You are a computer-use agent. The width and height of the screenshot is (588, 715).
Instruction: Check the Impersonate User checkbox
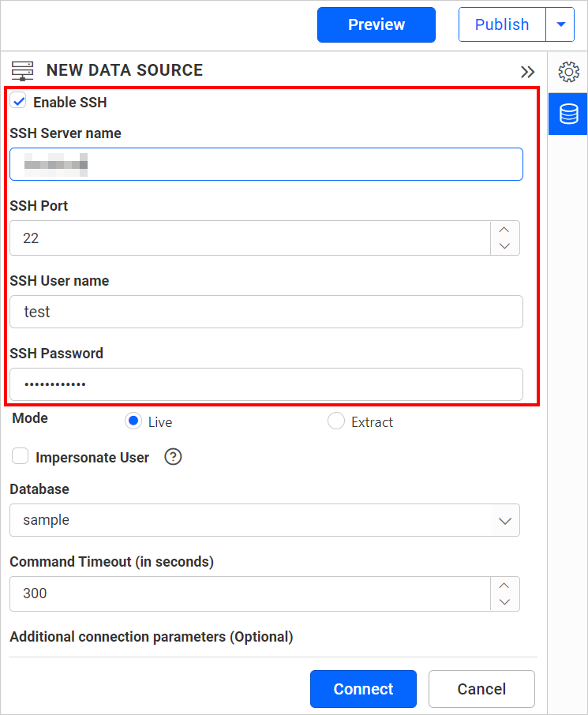click(x=20, y=456)
